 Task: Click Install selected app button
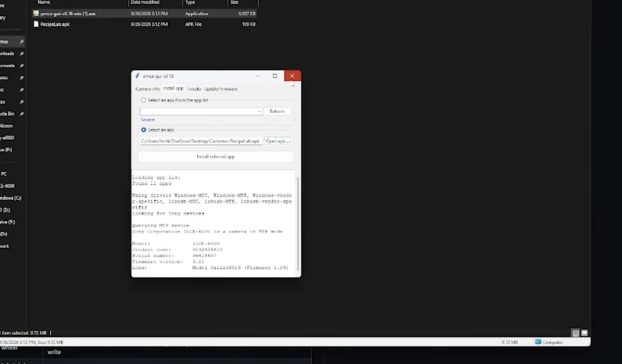[x=216, y=157]
